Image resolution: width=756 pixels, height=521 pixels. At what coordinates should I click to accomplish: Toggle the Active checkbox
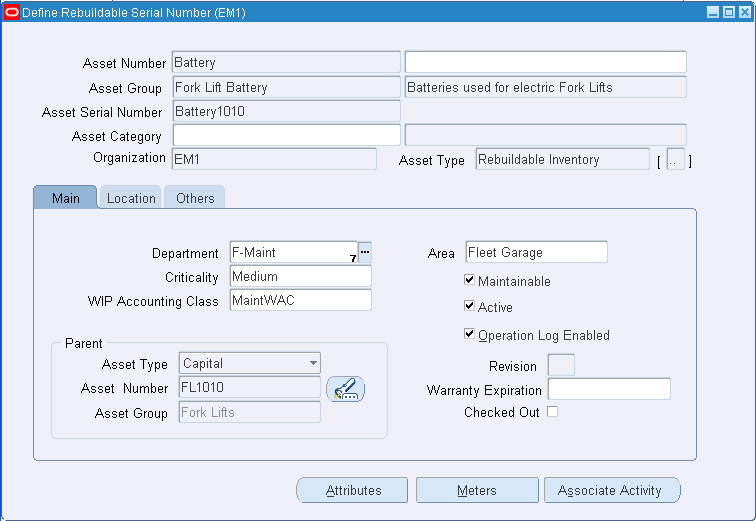click(x=469, y=306)
